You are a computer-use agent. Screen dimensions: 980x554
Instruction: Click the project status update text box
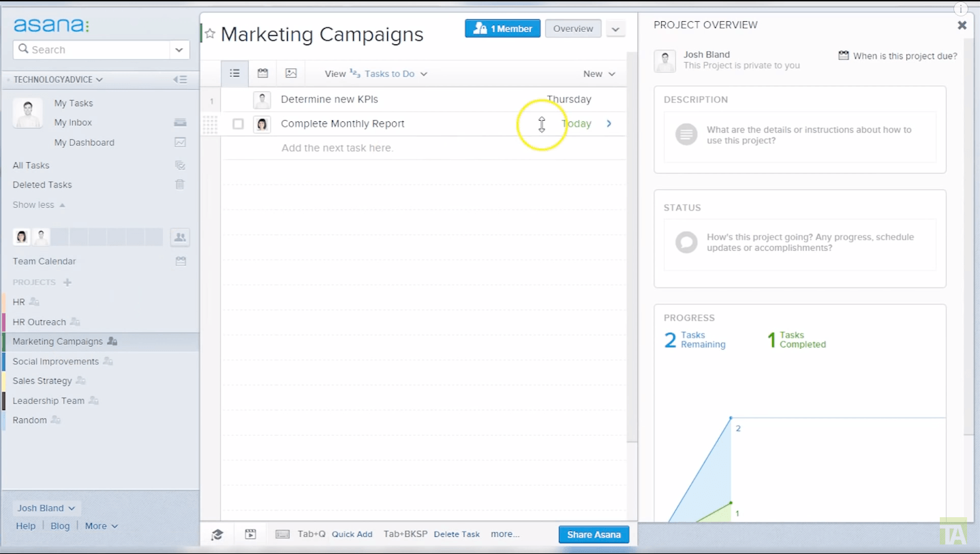click(800, 243)
